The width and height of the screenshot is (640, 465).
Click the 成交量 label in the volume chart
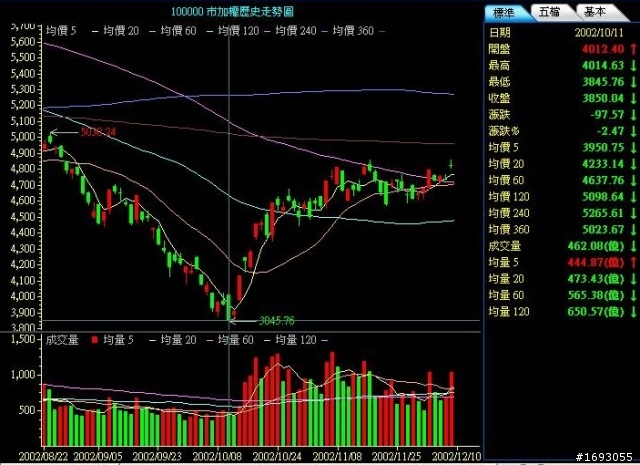click(62, 340)
